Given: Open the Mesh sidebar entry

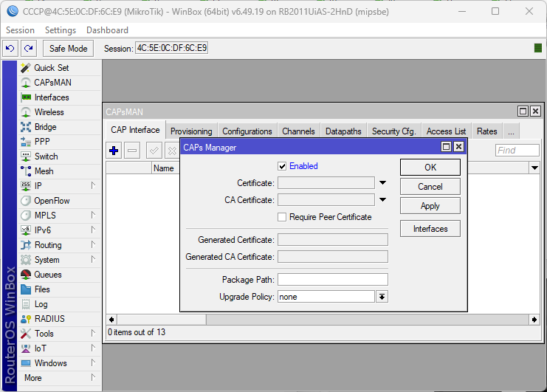Looking at the screenshot, I should point(59,171).
